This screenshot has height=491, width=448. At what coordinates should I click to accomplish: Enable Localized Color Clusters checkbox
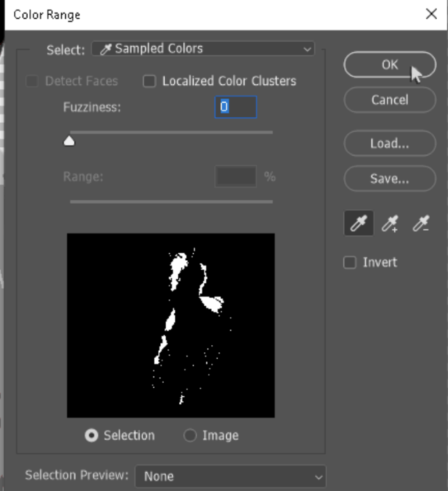[149, 82]
